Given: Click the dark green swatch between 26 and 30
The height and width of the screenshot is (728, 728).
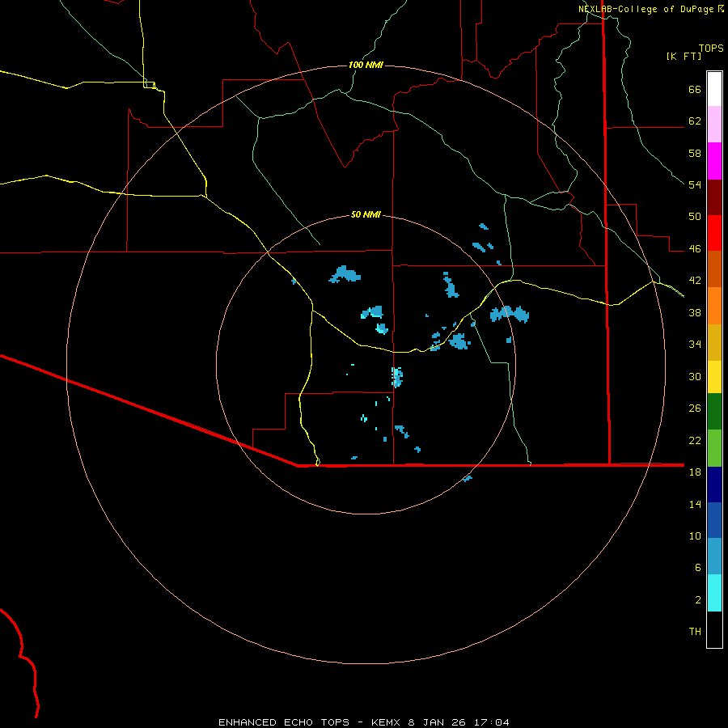Looking at the screenshot, I should coord(714,412).
